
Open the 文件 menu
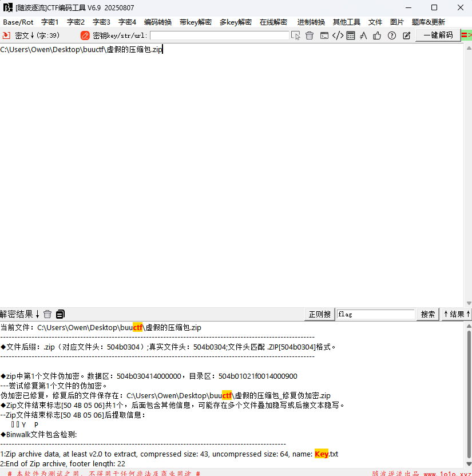(x=375, y=22)
